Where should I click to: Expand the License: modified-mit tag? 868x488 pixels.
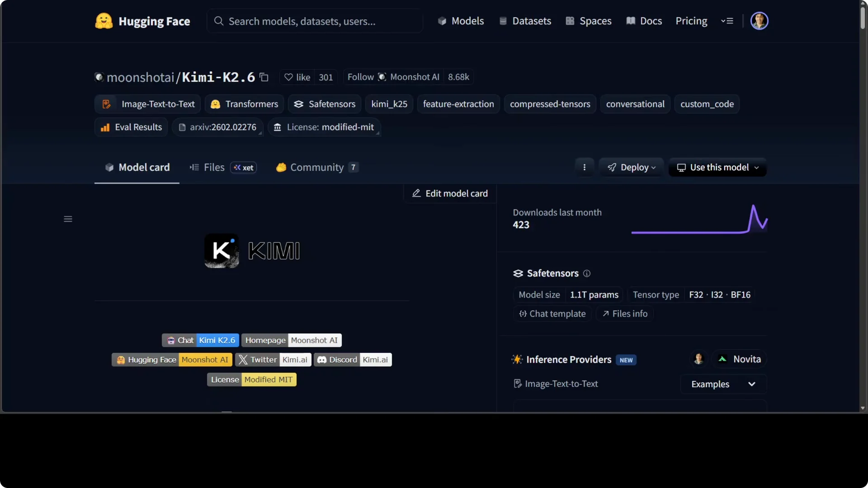point(324,127)
